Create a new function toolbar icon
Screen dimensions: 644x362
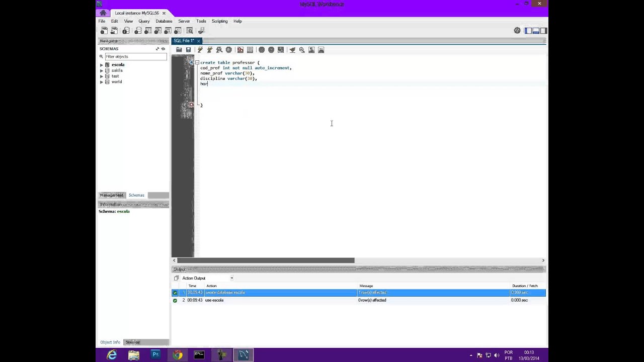tap(177, 31)
